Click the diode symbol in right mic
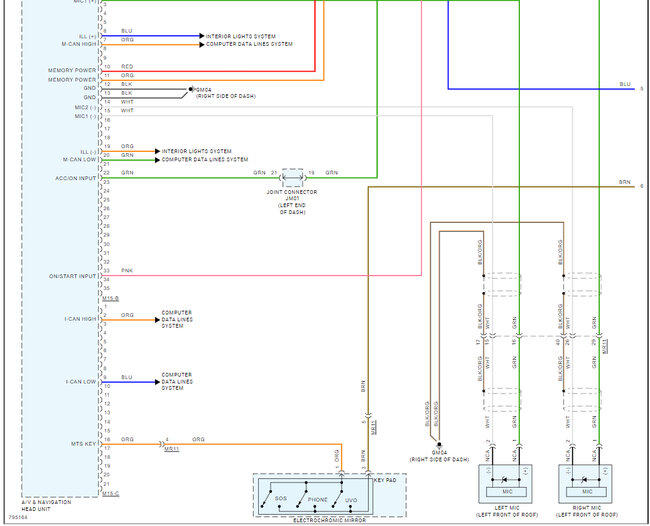Screen dimensions: 650x526 (585, 480)
